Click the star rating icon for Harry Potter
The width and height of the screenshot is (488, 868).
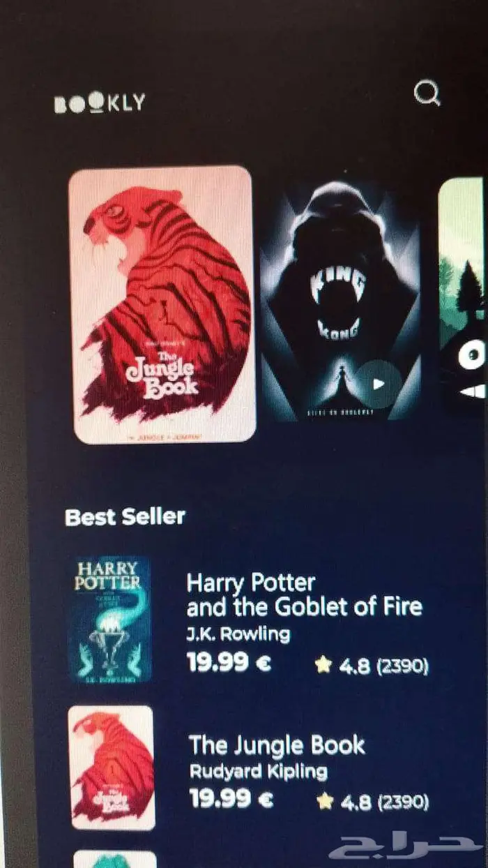click(x=323, y=665)
